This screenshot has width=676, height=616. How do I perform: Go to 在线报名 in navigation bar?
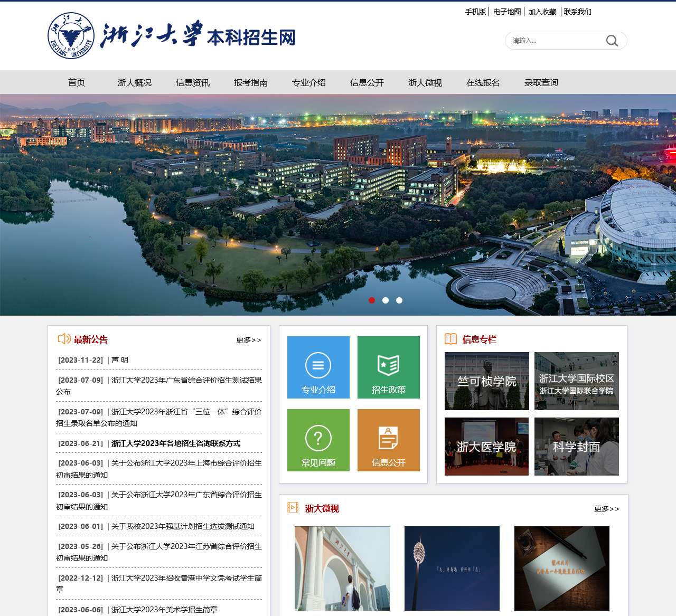pos(483,82)
